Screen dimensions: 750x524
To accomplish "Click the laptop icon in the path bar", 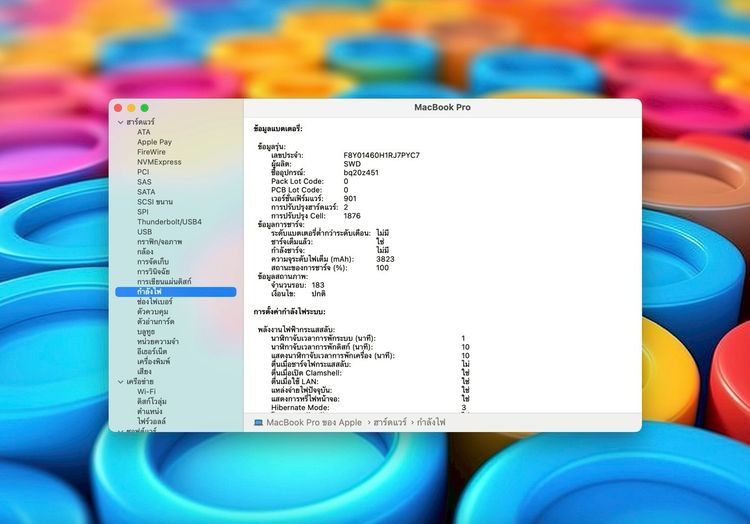I will point(258,423).
